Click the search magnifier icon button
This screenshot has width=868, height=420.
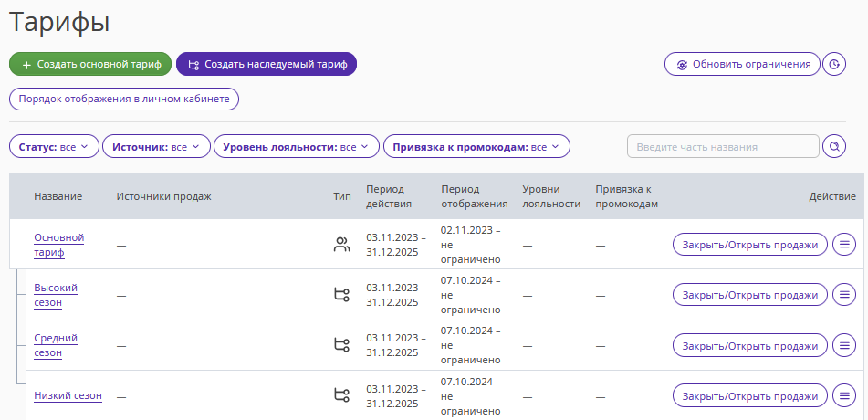coord(834,147)
